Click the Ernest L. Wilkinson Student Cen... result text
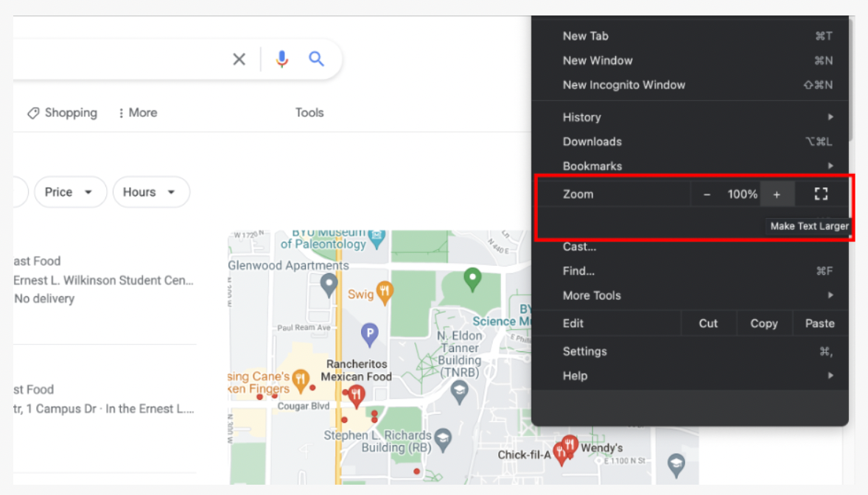This screenshot has width=868, height=495. pyautogui.click(x=103, y=280)
